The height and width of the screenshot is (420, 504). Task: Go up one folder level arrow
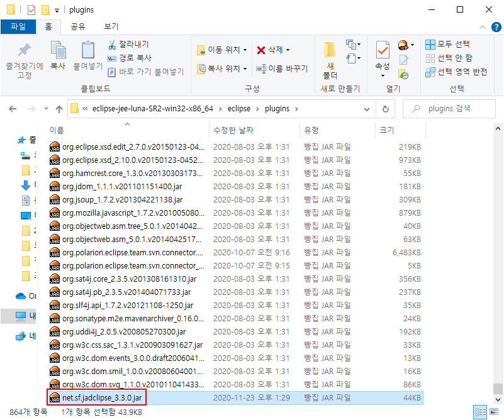[x=59, y=109]
